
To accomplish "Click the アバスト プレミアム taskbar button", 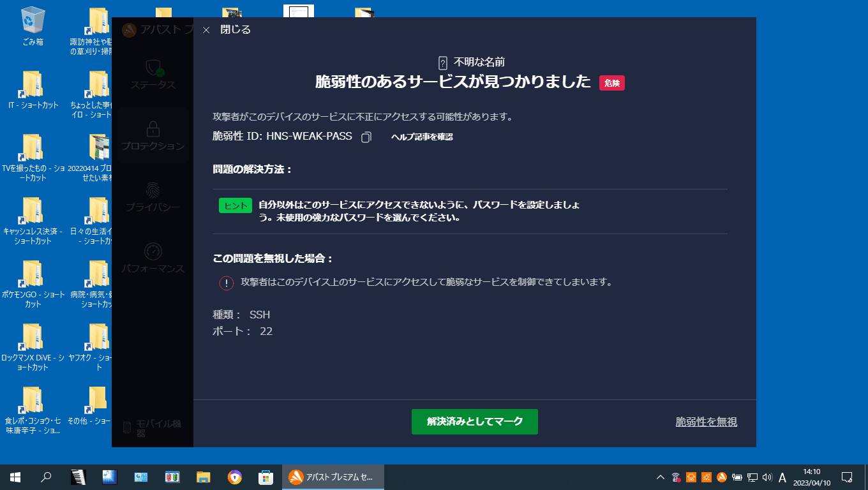I will pyautogui.click(x=333, y=477).
